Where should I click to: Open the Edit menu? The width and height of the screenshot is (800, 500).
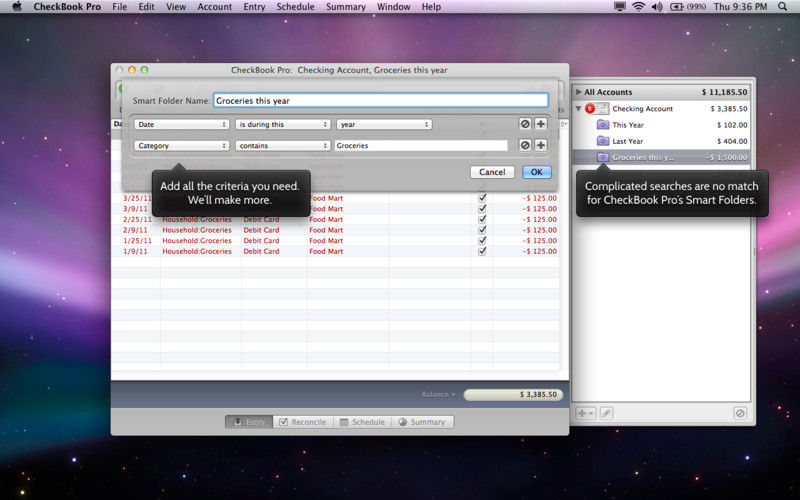pos(146,7)
